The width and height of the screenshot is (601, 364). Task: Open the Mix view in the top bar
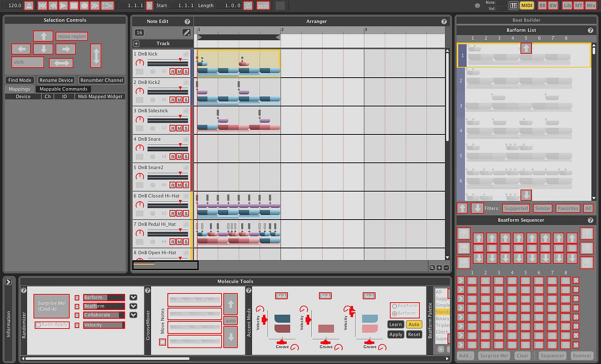click(591, 5)
